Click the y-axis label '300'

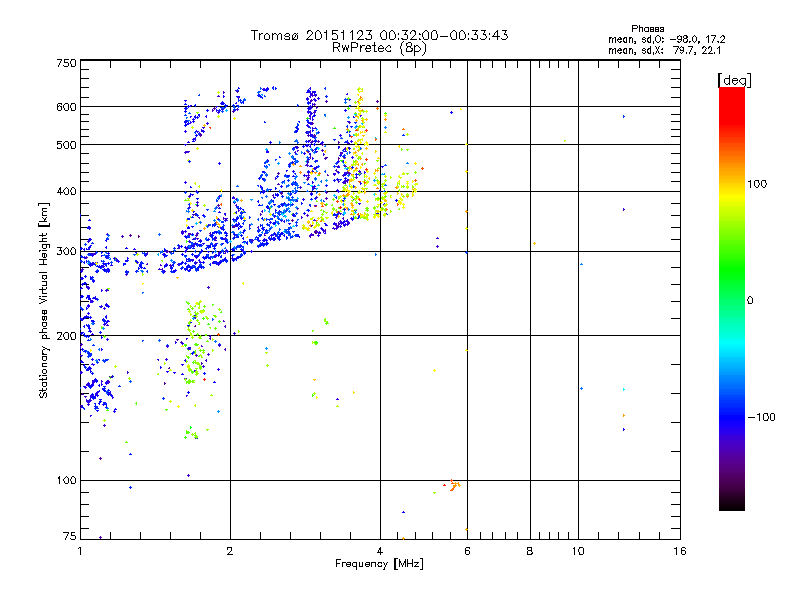[67, 252]
